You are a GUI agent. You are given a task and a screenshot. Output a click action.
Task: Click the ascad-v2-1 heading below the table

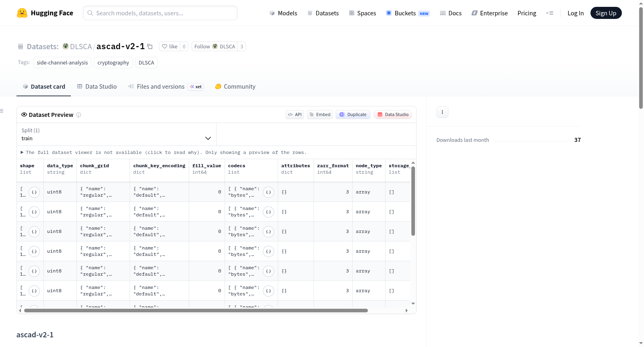point(35,335)
